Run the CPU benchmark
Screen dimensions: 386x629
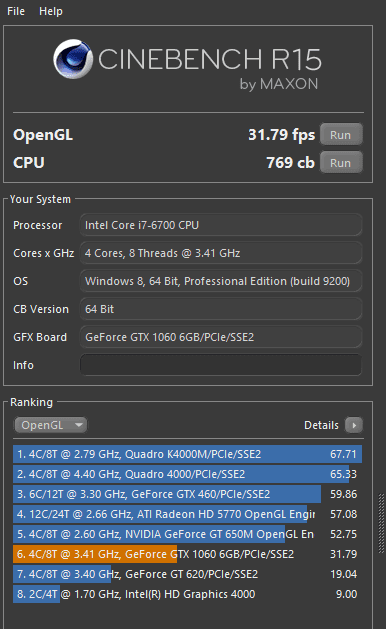click(x=341, y=162)
